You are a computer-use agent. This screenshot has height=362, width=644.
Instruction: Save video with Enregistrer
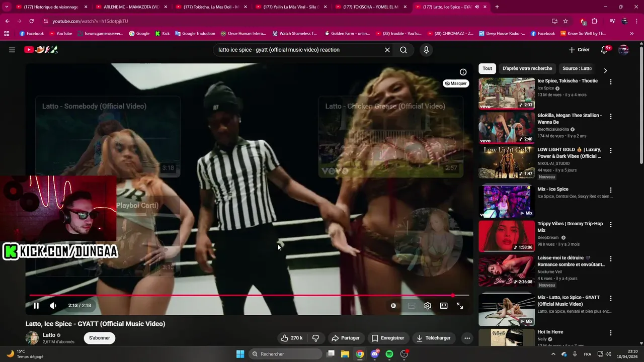[x=388, y=338]
